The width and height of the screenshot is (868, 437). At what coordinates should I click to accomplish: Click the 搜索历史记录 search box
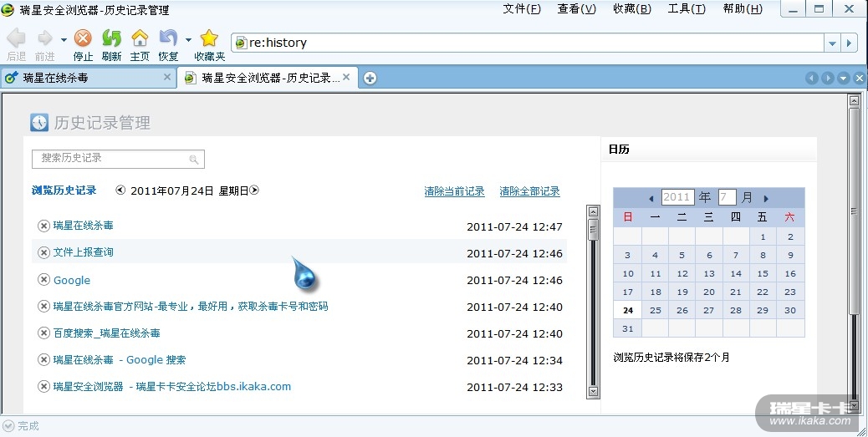point(118,159)
